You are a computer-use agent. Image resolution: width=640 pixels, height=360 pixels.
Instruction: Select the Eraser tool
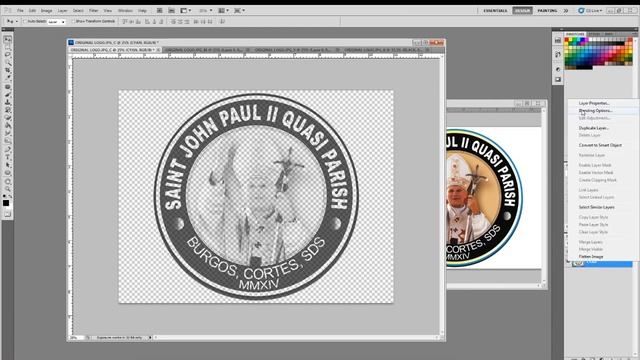(7, 118)
